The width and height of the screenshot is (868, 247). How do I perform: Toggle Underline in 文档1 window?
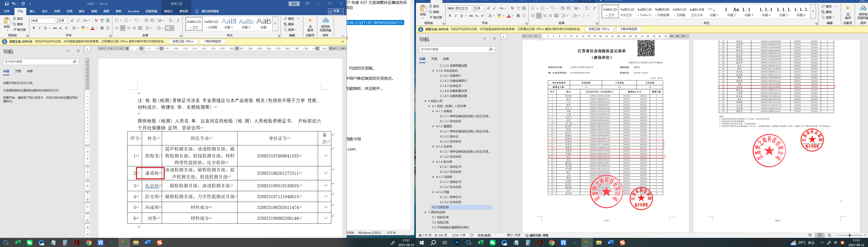click(x=45, y=28)
